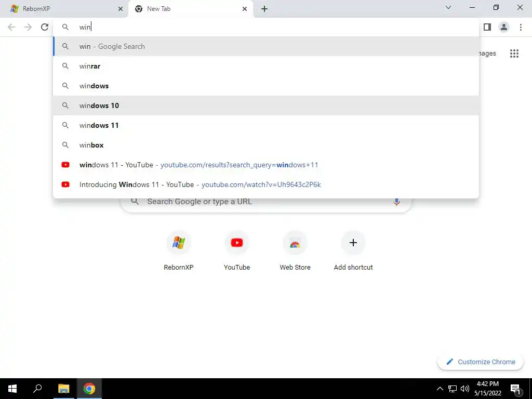Click the Chrome taskbar icon
The image size is (532, 399).
89,389
